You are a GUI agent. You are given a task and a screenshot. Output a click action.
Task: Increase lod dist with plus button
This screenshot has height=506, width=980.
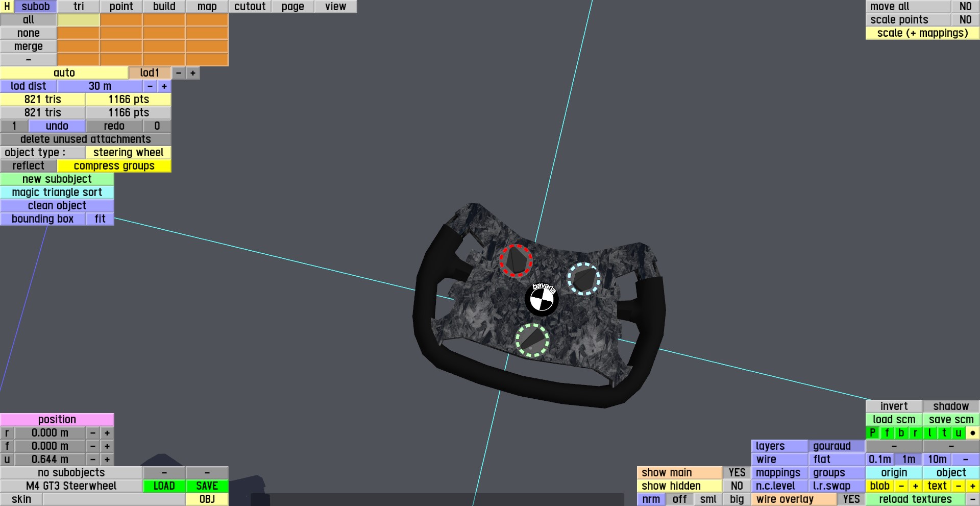point(164,86)
